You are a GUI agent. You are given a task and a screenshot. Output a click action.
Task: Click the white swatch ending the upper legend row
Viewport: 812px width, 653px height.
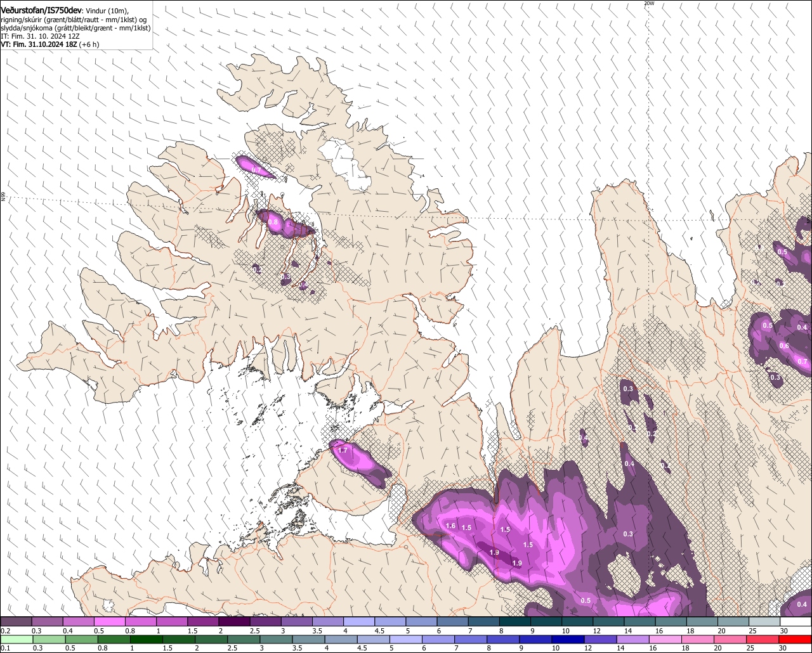point(796,621)
